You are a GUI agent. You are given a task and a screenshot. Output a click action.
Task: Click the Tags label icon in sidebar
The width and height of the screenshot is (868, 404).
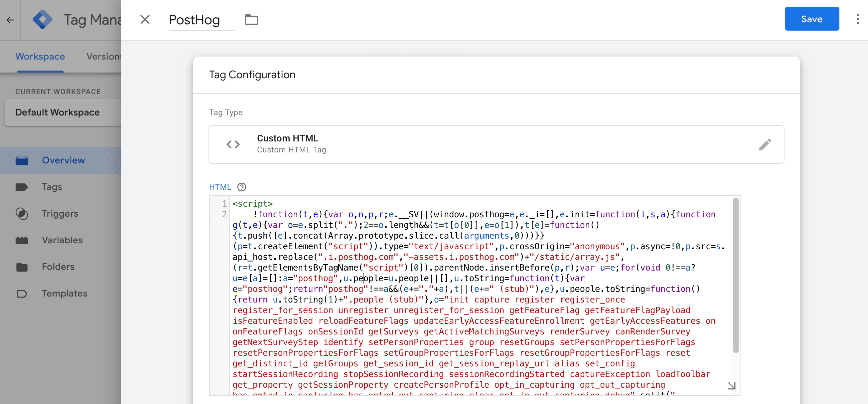(x=22, y=187)
